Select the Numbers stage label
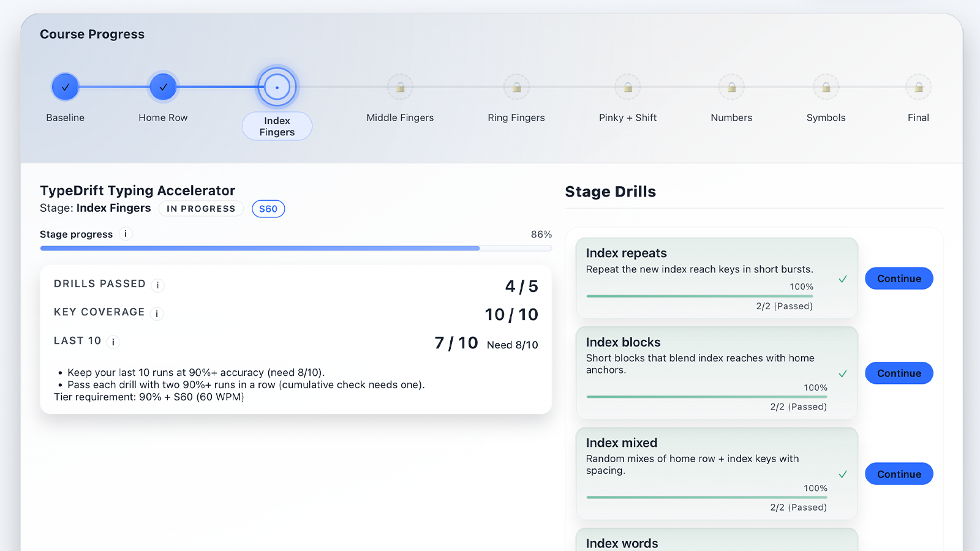980x551 pixels. [x=731, y=118]
